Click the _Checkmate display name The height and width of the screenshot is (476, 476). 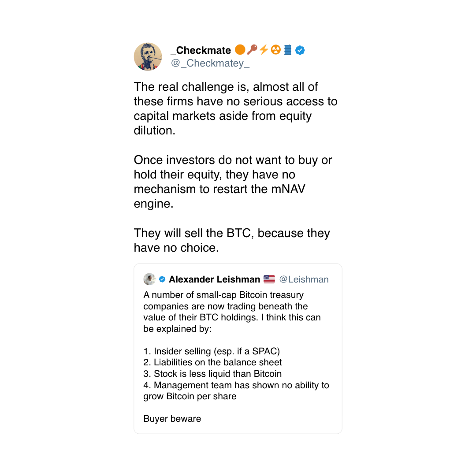tap(201, 50)
